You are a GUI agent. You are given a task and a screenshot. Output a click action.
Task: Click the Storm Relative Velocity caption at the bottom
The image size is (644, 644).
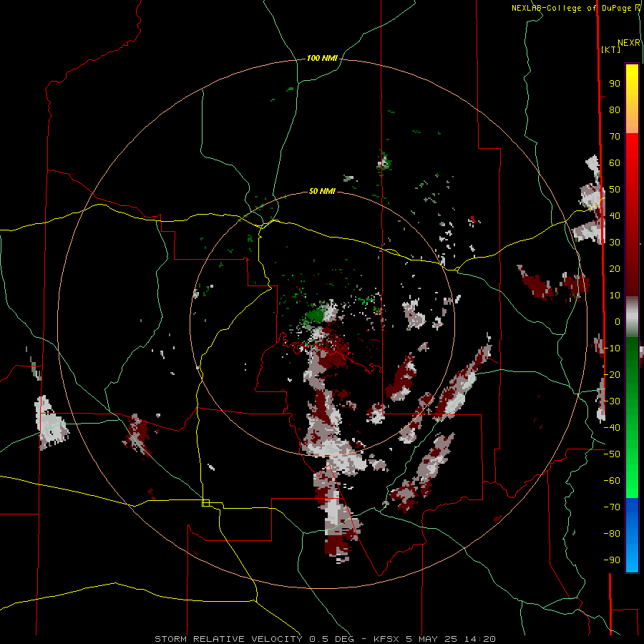[325, 639]
